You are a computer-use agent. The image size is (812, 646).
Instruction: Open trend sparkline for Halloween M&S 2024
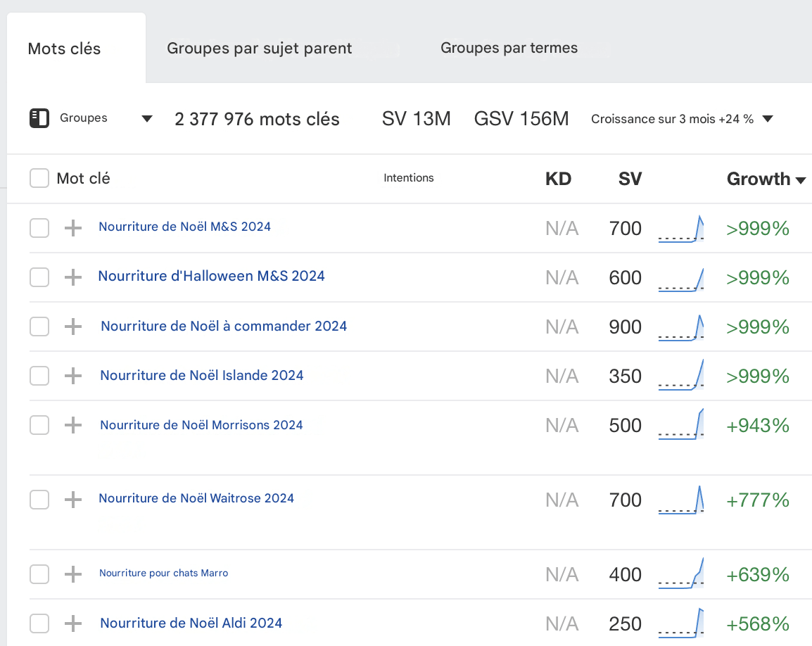(681, 279)
